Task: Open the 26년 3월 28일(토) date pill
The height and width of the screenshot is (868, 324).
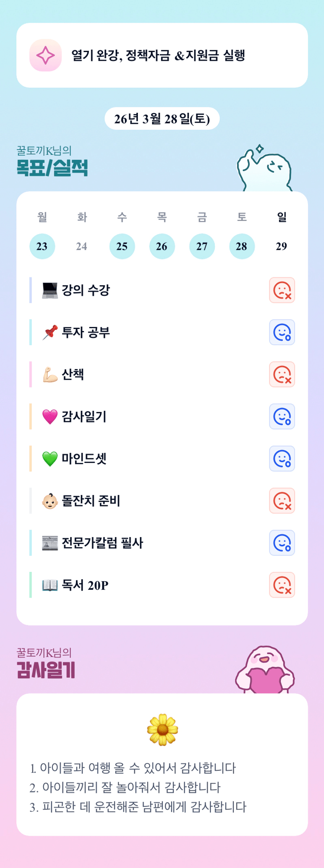Action: click(162, 119)
